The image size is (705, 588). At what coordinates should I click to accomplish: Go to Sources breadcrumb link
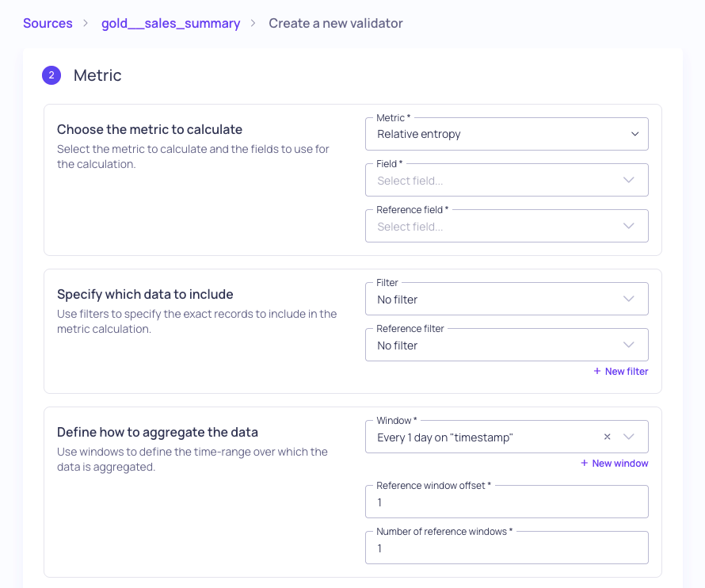tap(48, 24)
